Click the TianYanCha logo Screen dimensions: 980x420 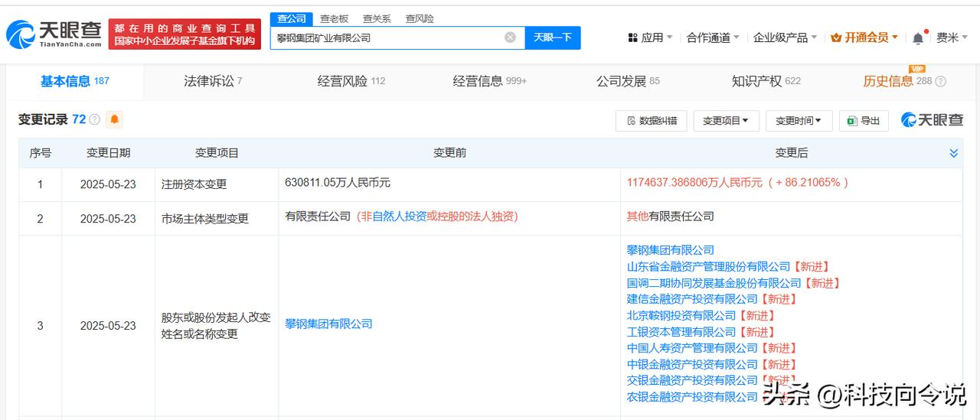click(54, 34)
